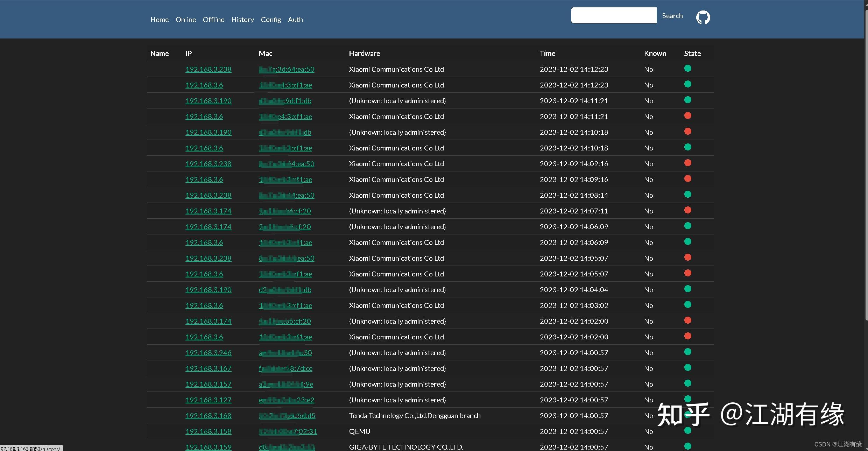Switch to the Online view

tap(185, 20)
